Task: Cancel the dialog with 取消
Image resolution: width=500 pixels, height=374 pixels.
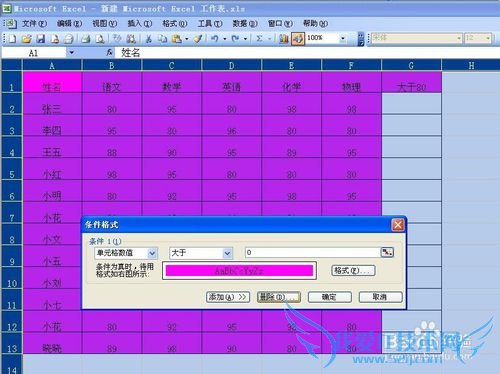Action: coord(380,297)
